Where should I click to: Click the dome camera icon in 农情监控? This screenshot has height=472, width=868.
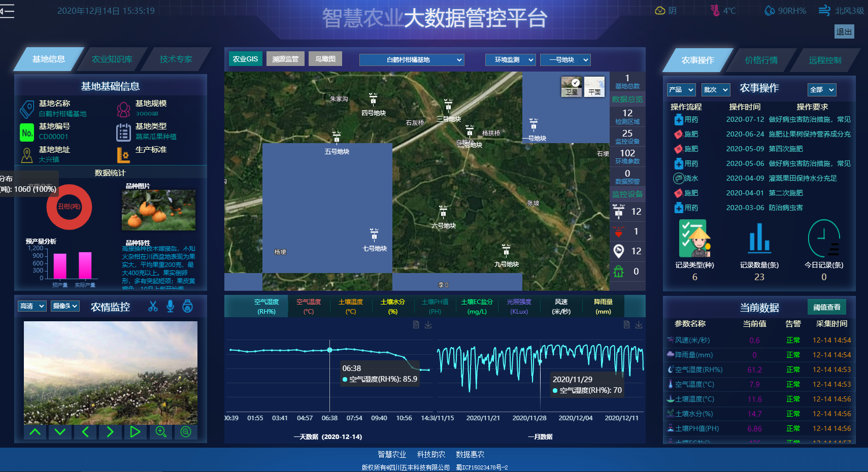(x=188, y=306)
